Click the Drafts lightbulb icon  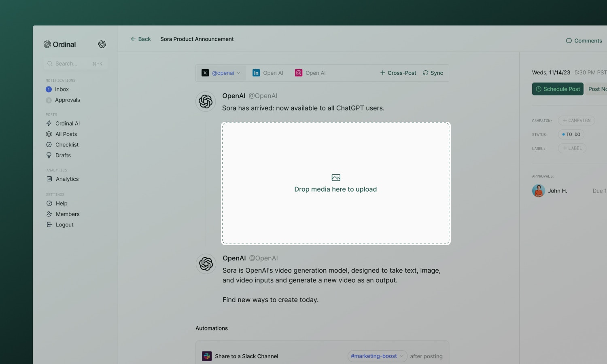pos(49,155)
